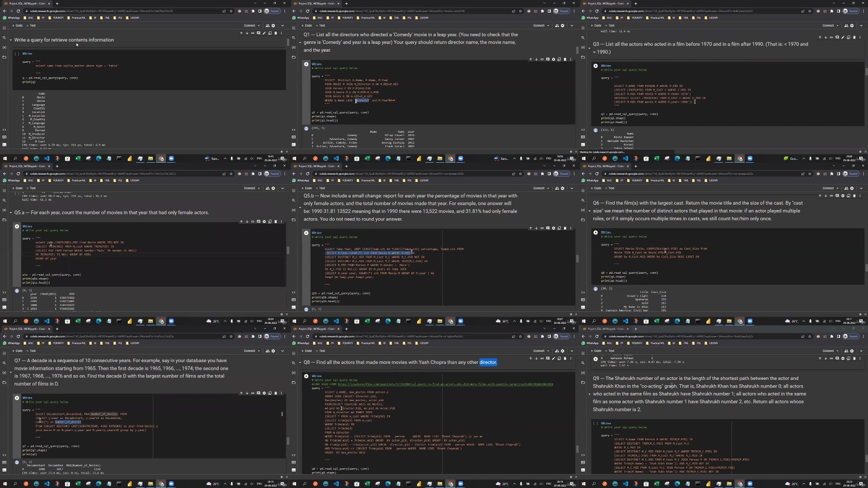Run the Q5.a code cell
868x488 pixels.
pos(17,226)
